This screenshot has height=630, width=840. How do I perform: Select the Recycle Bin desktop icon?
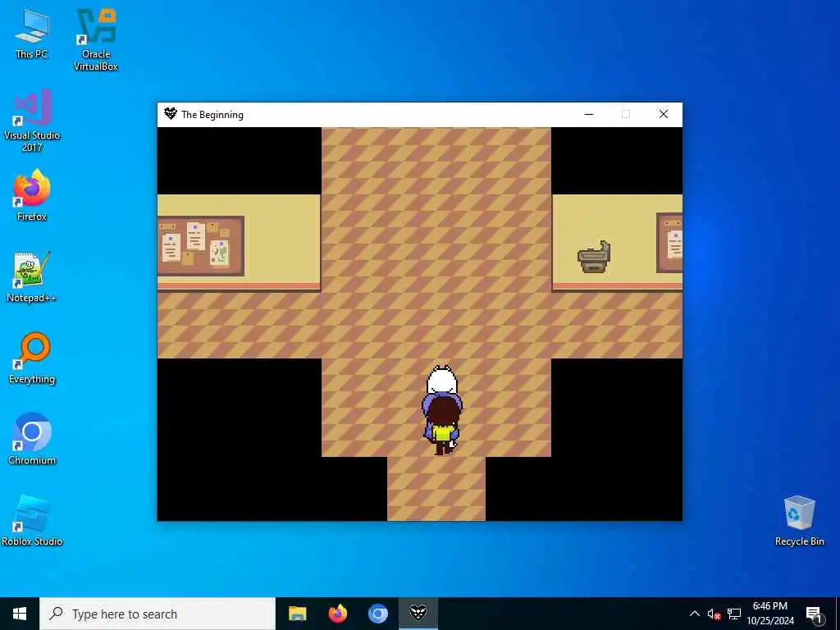pyautogui.click(x=799, y=520)
